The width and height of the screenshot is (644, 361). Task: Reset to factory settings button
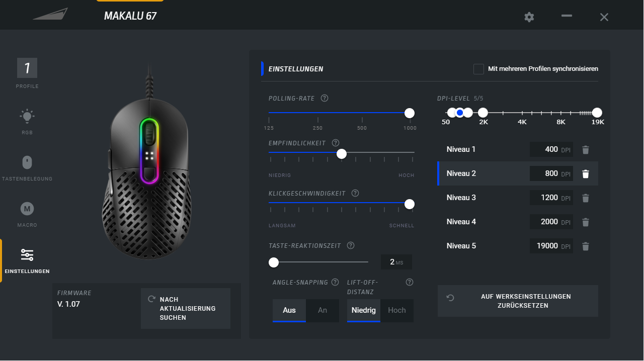tap(518, 301)
